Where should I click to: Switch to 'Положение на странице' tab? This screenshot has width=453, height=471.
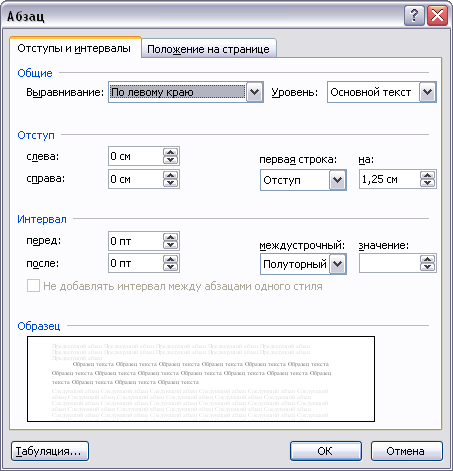209,49
